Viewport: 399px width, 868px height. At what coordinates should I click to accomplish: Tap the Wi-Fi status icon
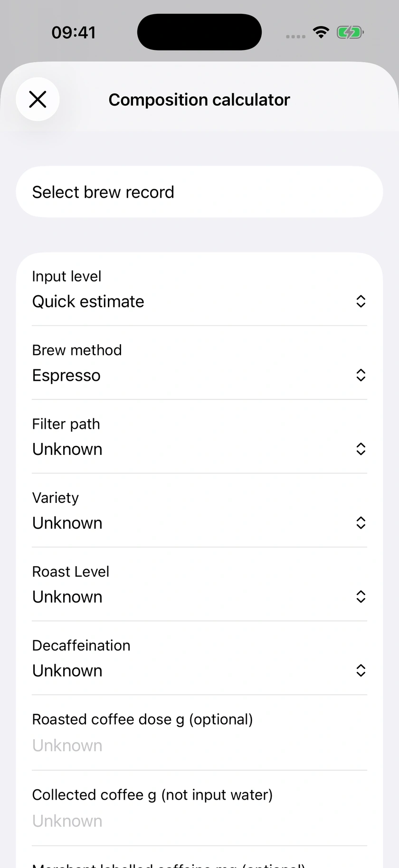322,32
